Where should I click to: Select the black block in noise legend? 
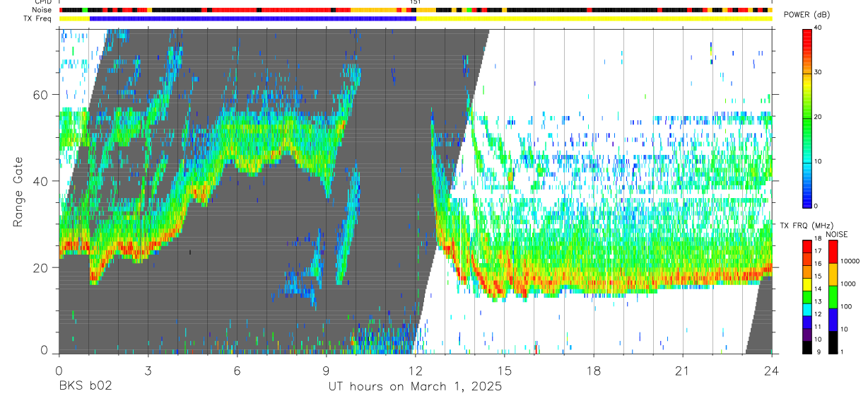coord(833,342)
